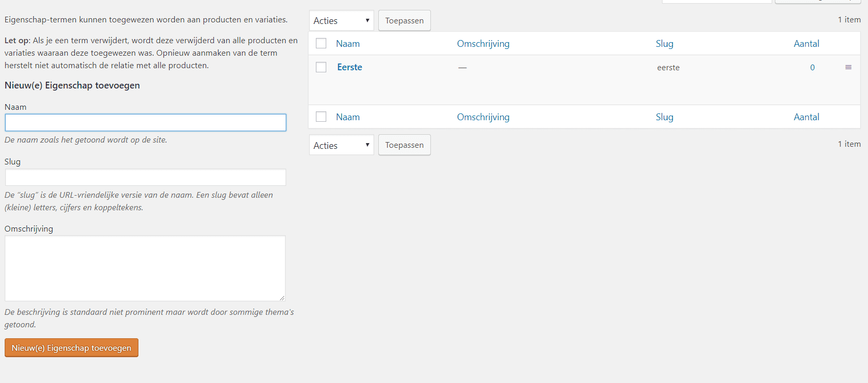Open the Acties dropdown above the table
The height and width of the screenshot is (383, 868).
pos(341,21)
